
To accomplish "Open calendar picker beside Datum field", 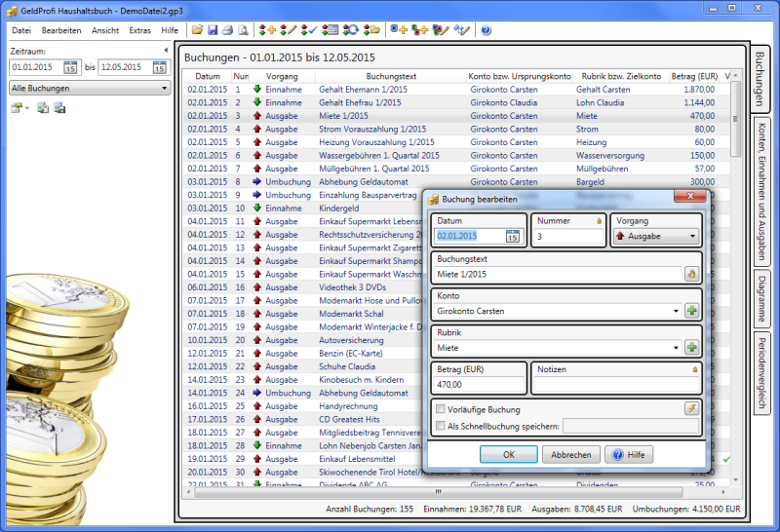I will coord(513,236).
